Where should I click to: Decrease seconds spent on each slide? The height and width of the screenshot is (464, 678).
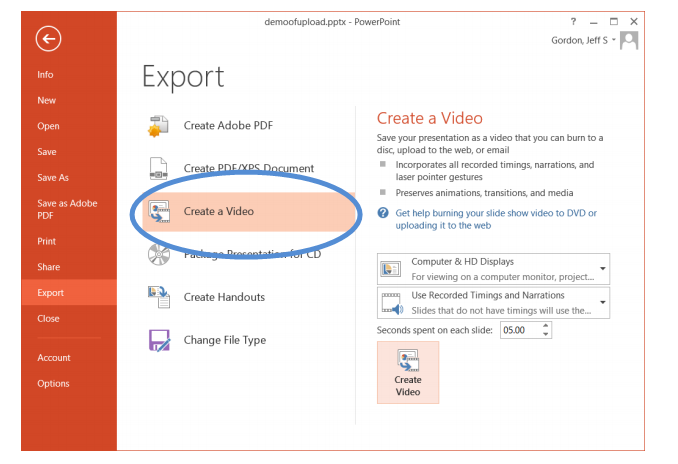[x=546, y=334]
